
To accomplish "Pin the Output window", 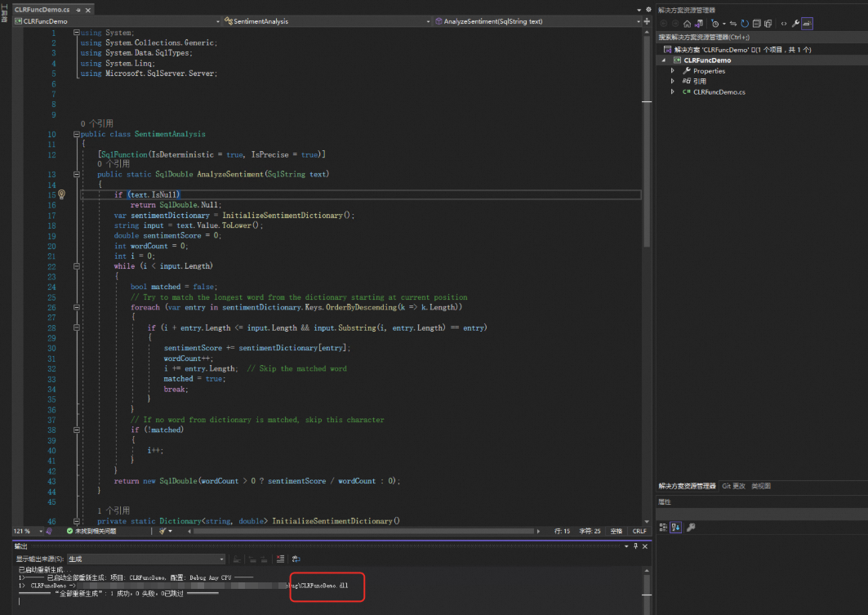I will click(x=635, y=546).
